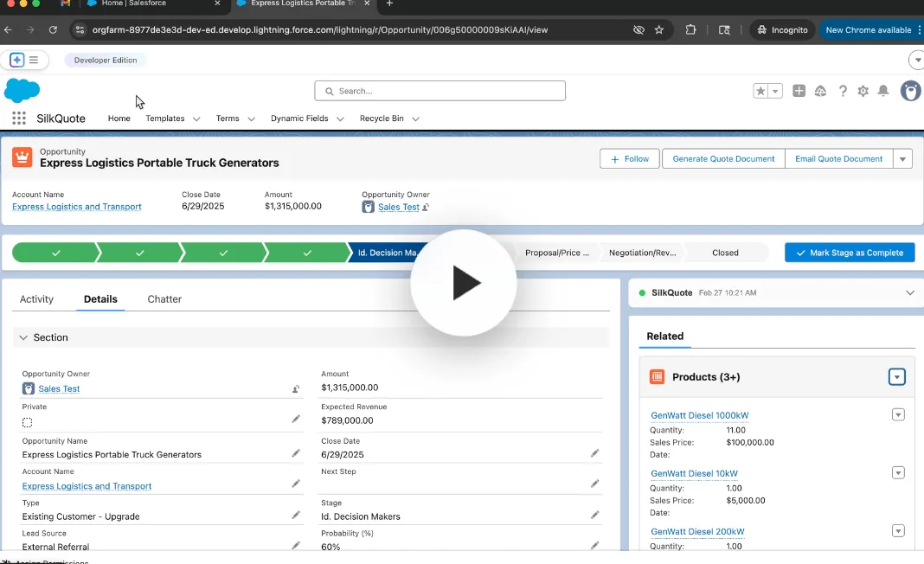
Task: Collapse the Section expander
Action: [x=23, y=337]
